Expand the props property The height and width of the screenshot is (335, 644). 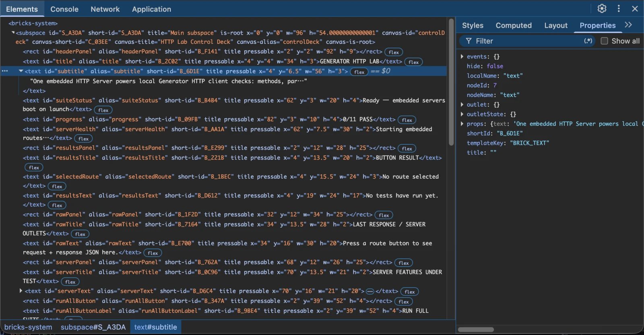tap(462, 124)
